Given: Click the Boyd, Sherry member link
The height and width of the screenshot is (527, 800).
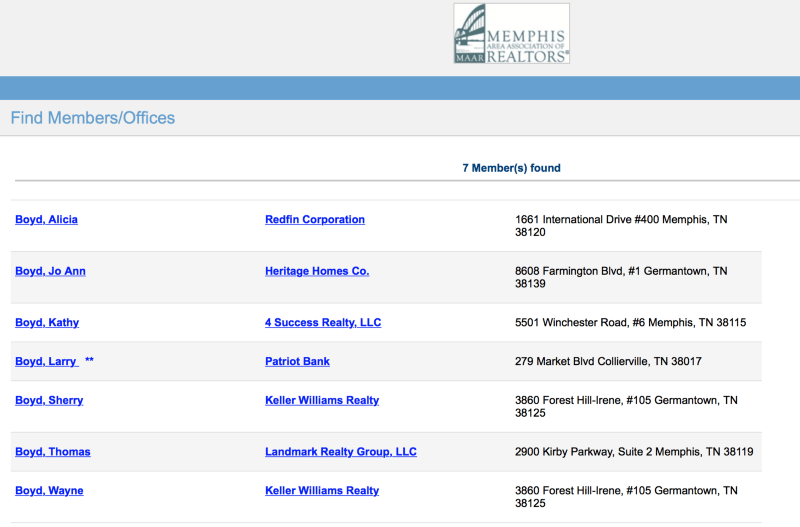Looking at the screenshot, I should tap(49, 401).
